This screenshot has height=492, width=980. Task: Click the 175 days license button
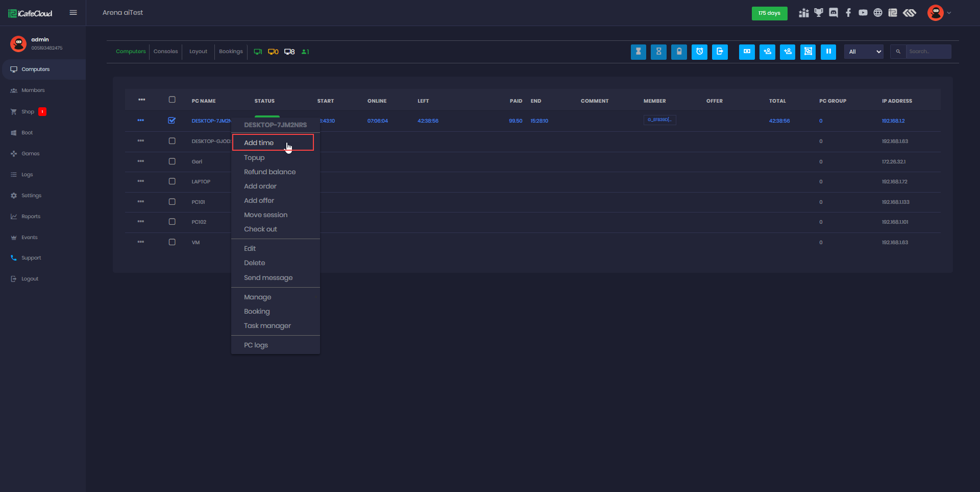[769, 13]
